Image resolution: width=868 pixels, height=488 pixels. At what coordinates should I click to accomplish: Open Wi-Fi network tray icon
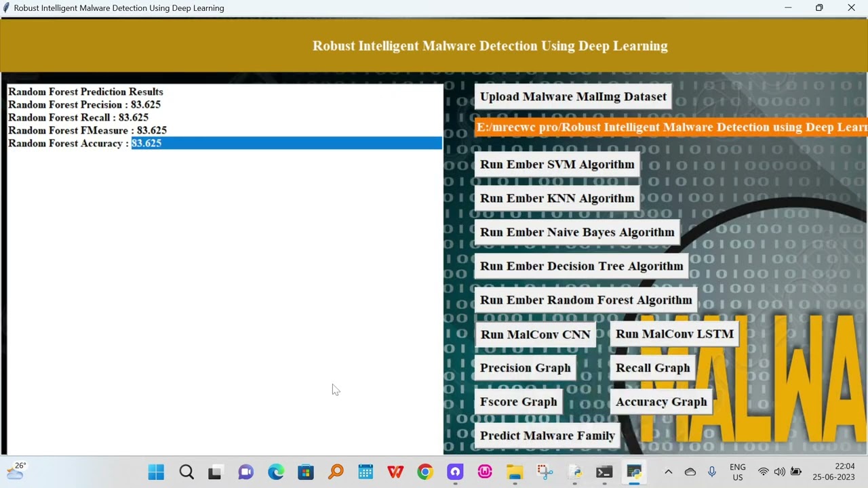[764, 472]
